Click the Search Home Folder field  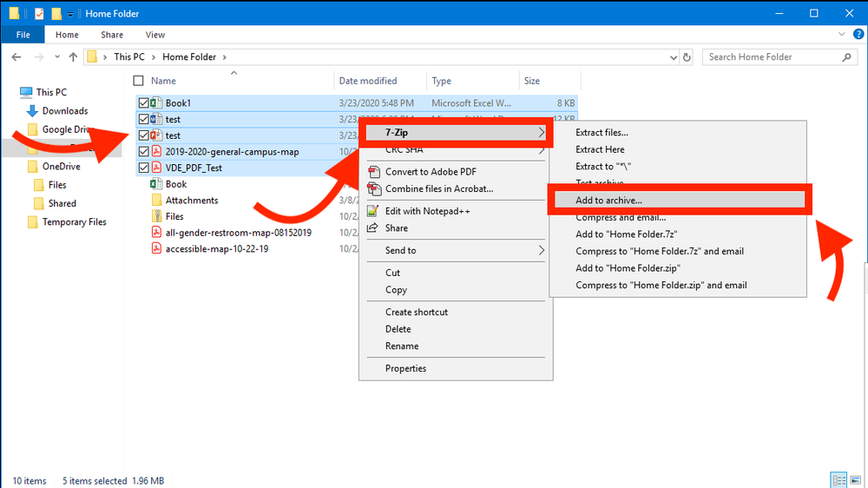(x=771, y=57)
